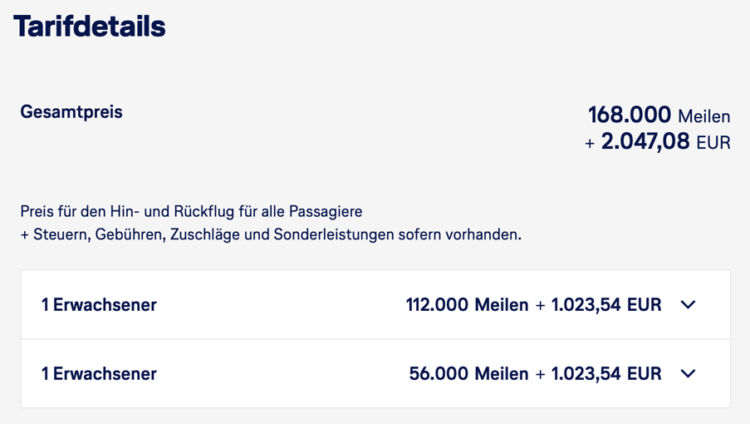Click the 168.000 total miles figure
The width and height of the screenshot is (750, 424).
(629, 115)
